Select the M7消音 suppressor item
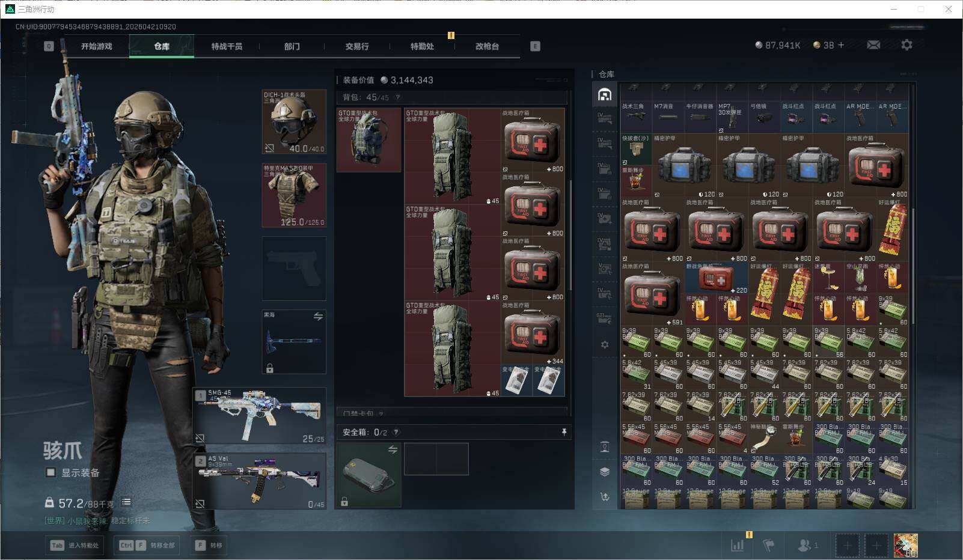Screen dimensions: 963x560 [668, 117]
